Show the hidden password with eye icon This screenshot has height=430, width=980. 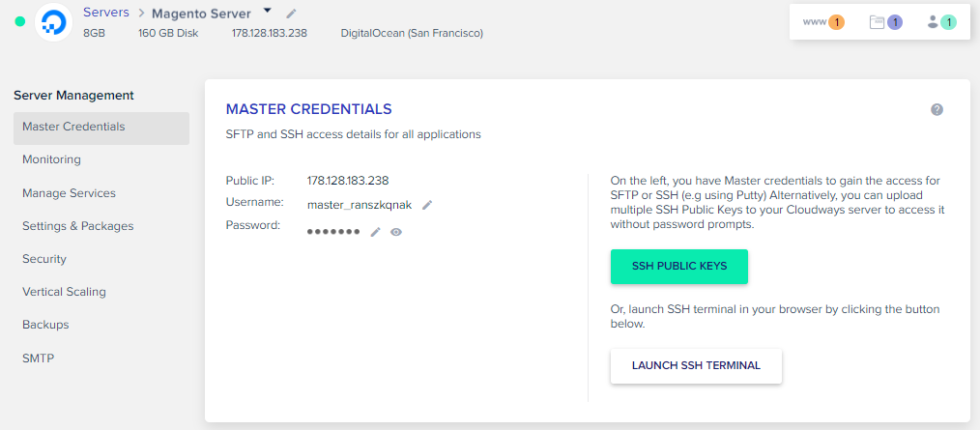396,232
